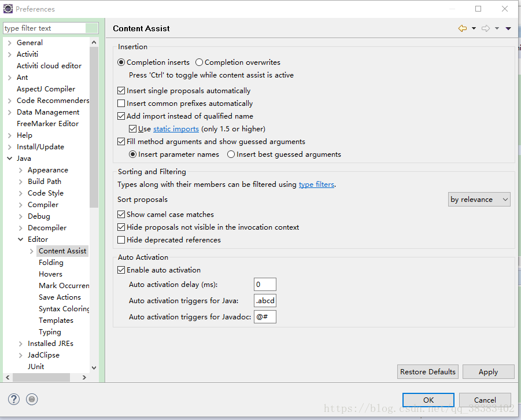Focus the Java auto activation triggers field
Screen dimensions: 521x420
tap(265, 301)
